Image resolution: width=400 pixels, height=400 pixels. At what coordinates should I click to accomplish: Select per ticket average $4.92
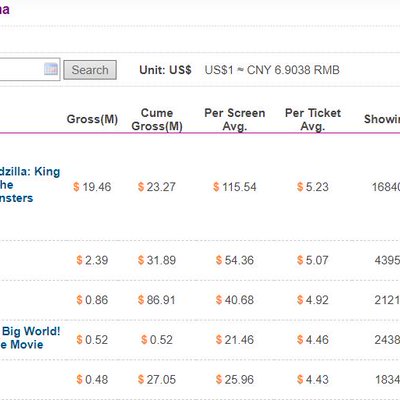tap(313, 300)
